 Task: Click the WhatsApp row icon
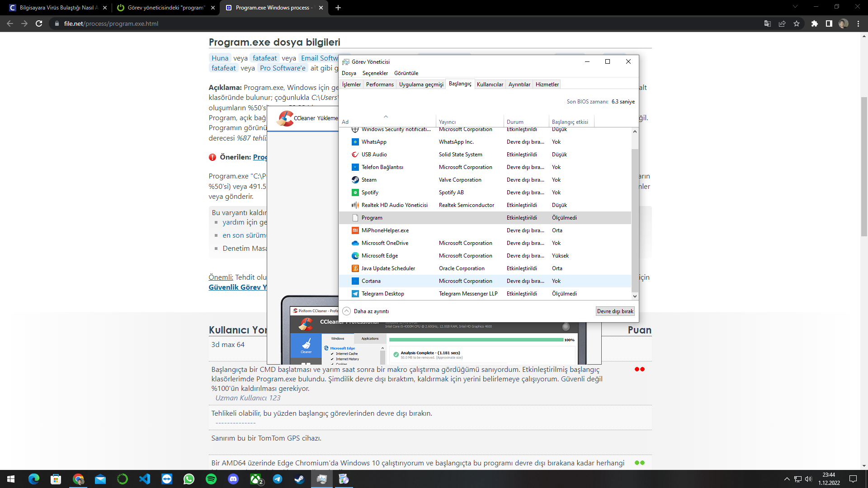click(355, 142)
